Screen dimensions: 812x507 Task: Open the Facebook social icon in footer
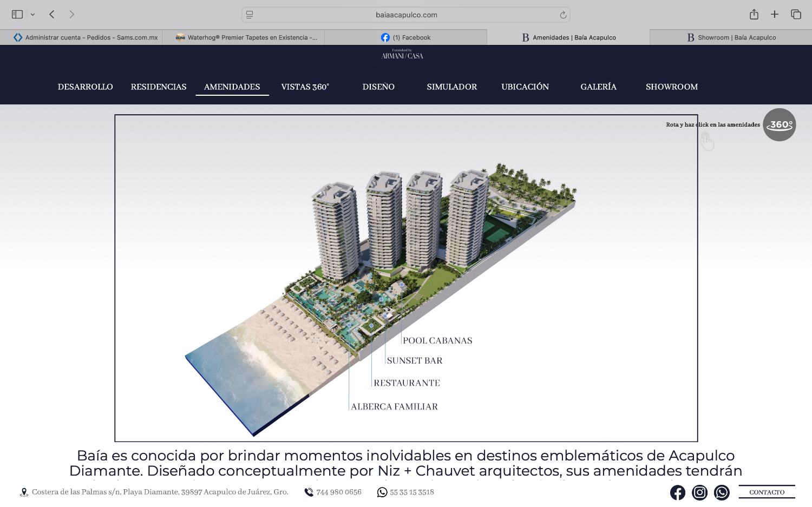coord(678,492)
